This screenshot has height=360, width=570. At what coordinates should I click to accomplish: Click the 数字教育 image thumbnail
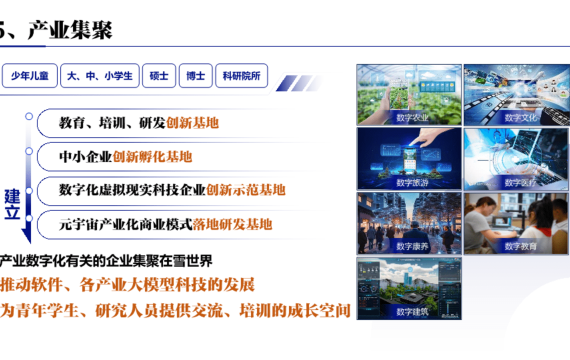point(517,223)
